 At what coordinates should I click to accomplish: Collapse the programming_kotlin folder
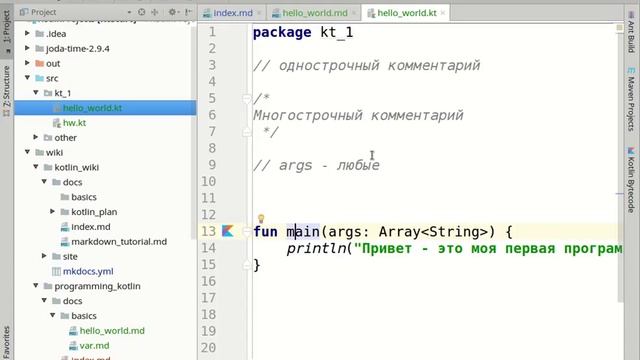[36, 286]
